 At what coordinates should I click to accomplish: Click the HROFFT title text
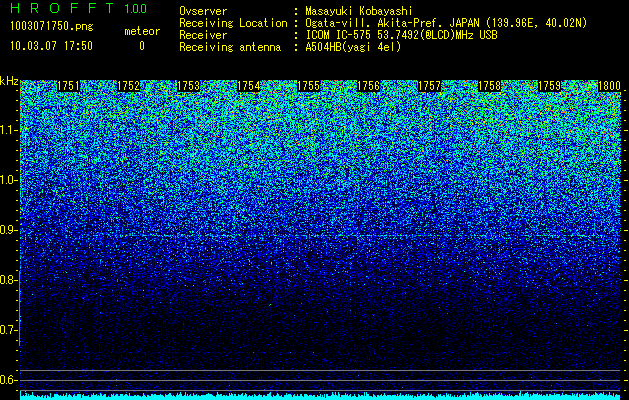[62, 8]
